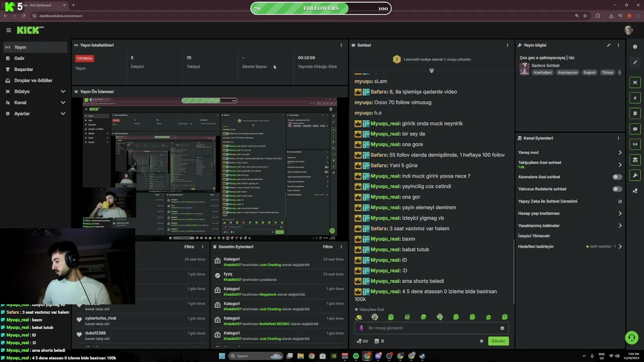The width and height of the screenshot is (644, 362).
Task: Toggle the broadcast signal widget in right rail
Action: click(635, 145)
